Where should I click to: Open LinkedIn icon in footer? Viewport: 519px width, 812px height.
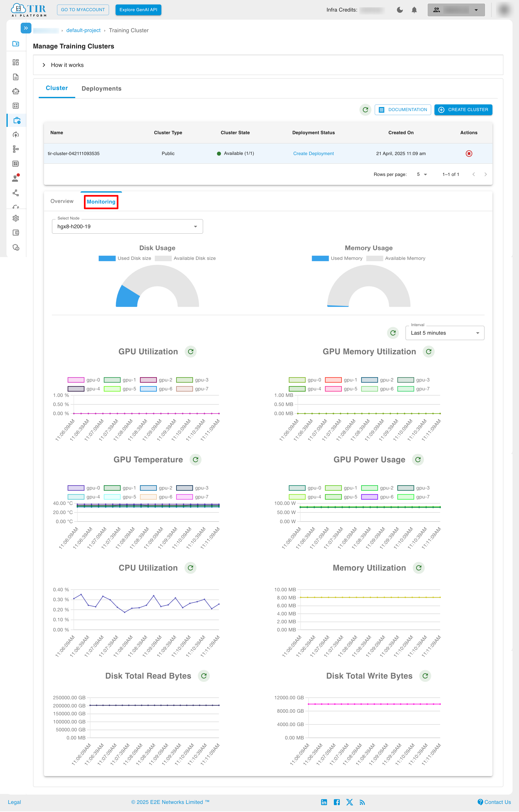(x=324, y=802)
